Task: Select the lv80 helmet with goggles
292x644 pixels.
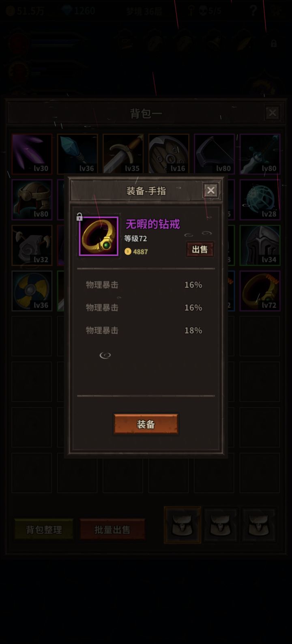Action: [x=32, y=200]
